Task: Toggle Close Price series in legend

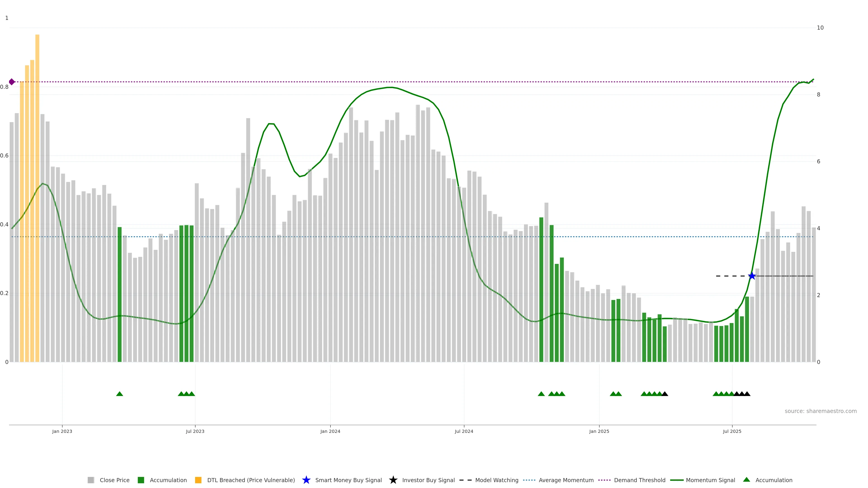Action: tap(115, 480)
